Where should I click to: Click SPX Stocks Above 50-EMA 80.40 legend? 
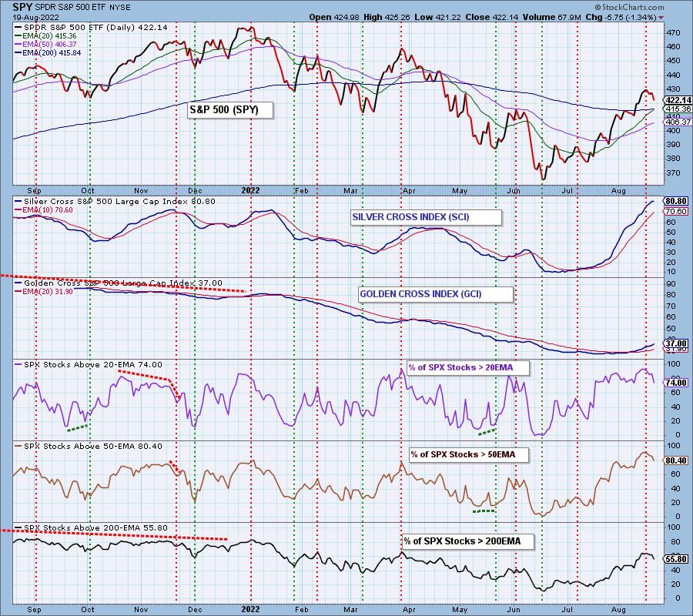coord(89,447)
